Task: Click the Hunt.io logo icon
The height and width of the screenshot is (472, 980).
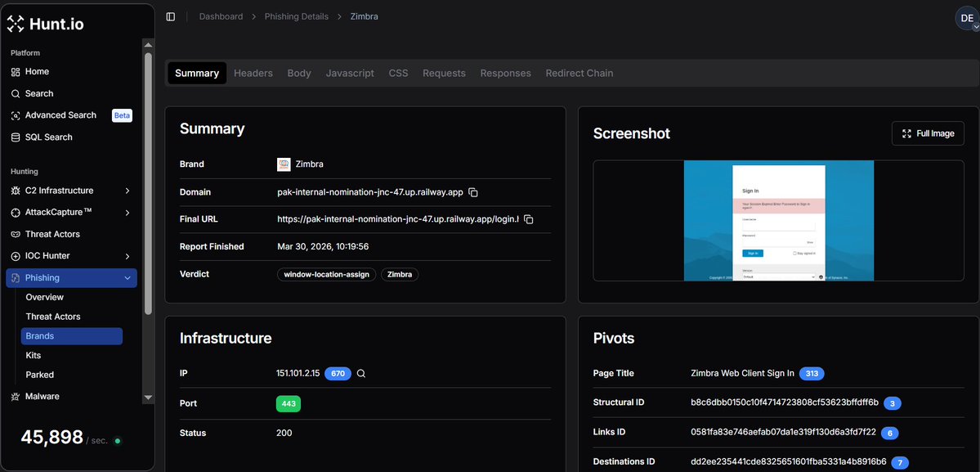Action: [16, 24]
